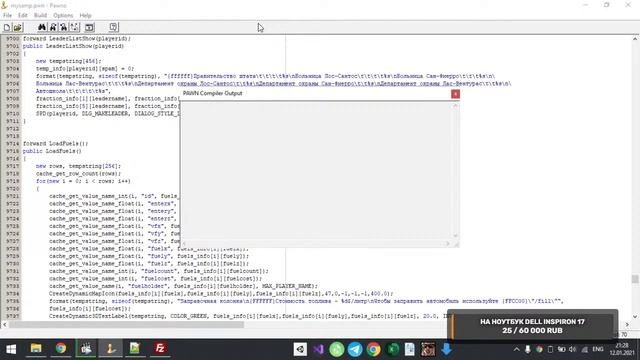
Task: Click the Replace toolbar icon
Action: [63, 27]
